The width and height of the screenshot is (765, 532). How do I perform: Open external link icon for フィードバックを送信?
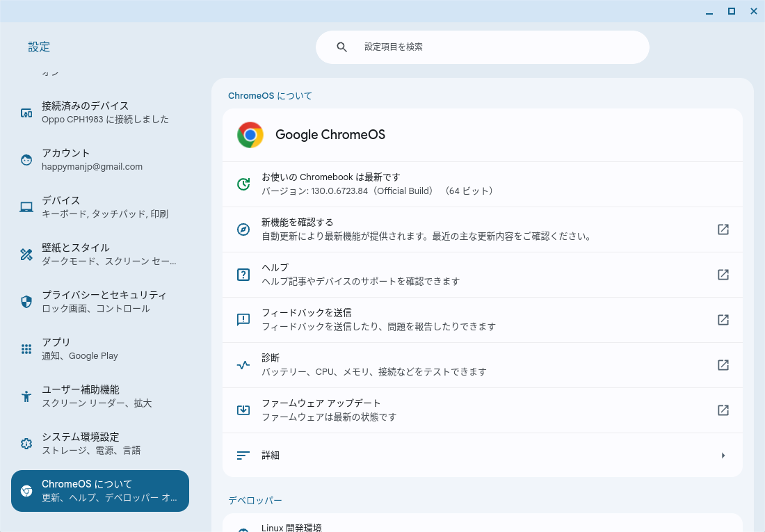tap(723, 320)
